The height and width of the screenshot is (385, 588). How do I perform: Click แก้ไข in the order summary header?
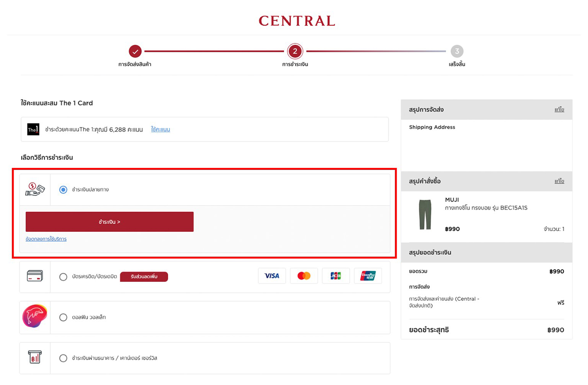point(559,181)
